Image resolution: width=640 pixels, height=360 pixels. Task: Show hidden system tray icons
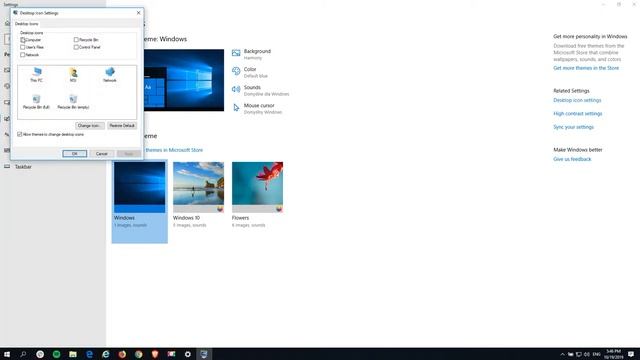[562, 354]
